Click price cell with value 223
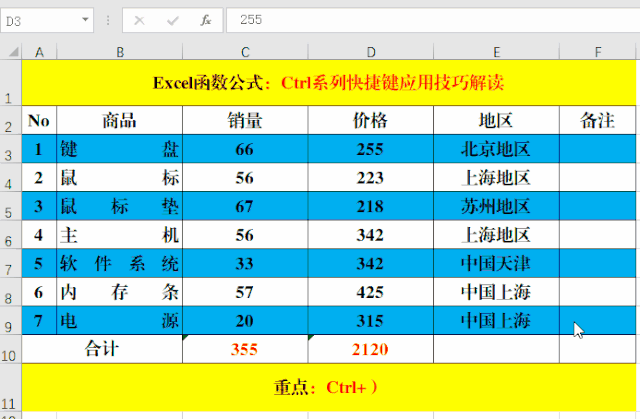This screenshot has height=419, width=640. tap(371, 177)
